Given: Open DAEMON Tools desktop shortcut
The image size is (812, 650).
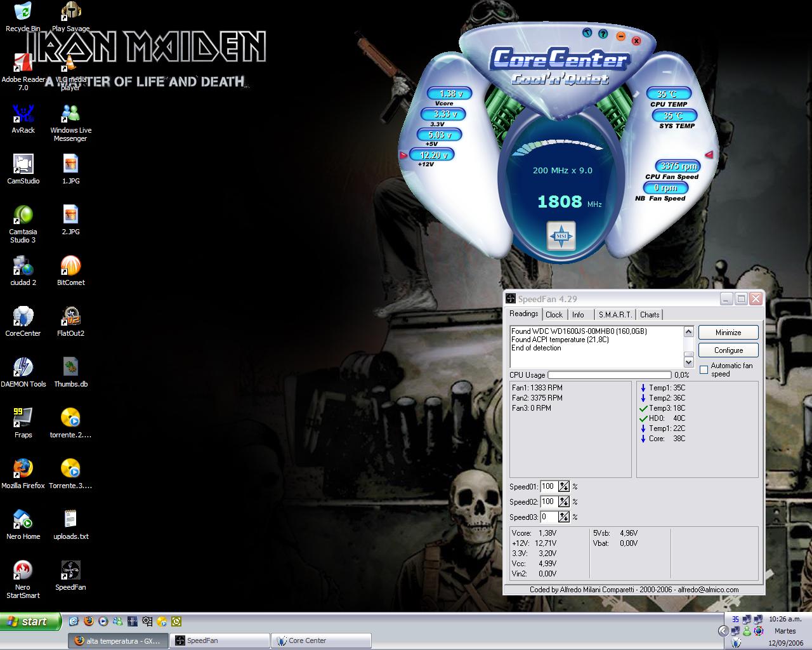Looking at the screenshot, I should pyautogui.click(x=23, y=373).
